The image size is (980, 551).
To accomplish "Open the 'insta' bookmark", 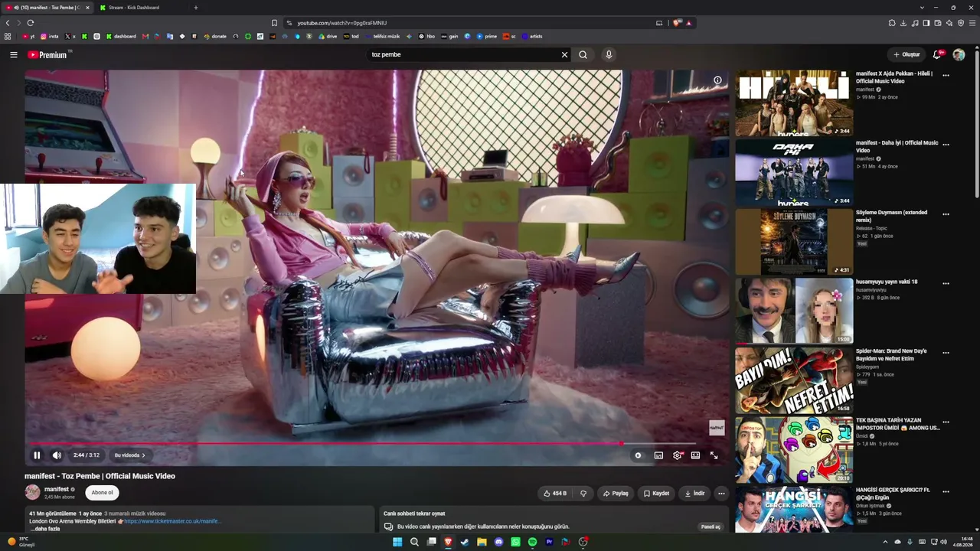I will click(x=50, y=36).
